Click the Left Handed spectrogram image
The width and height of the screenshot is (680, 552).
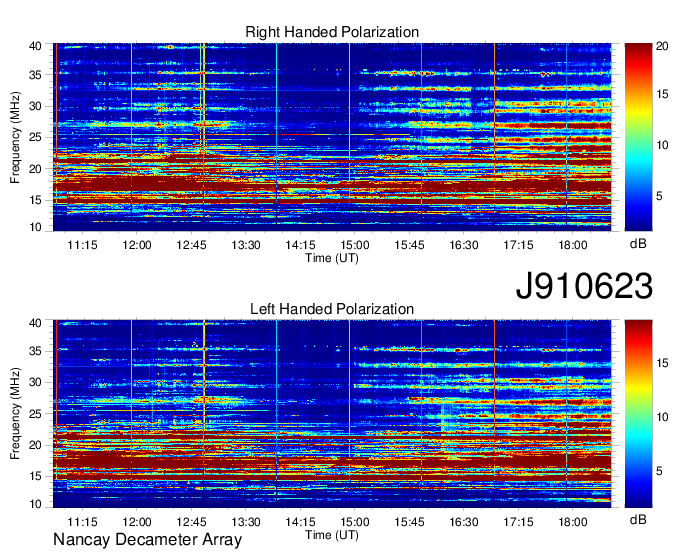tap(332, 414)
